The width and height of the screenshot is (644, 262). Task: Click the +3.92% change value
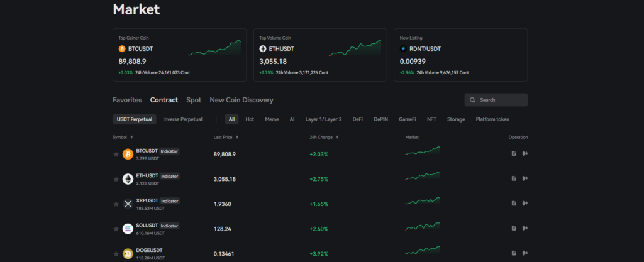click(319, 254)
